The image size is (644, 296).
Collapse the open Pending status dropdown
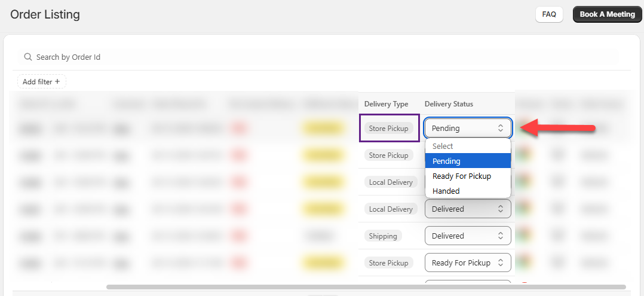coord(468,128)
